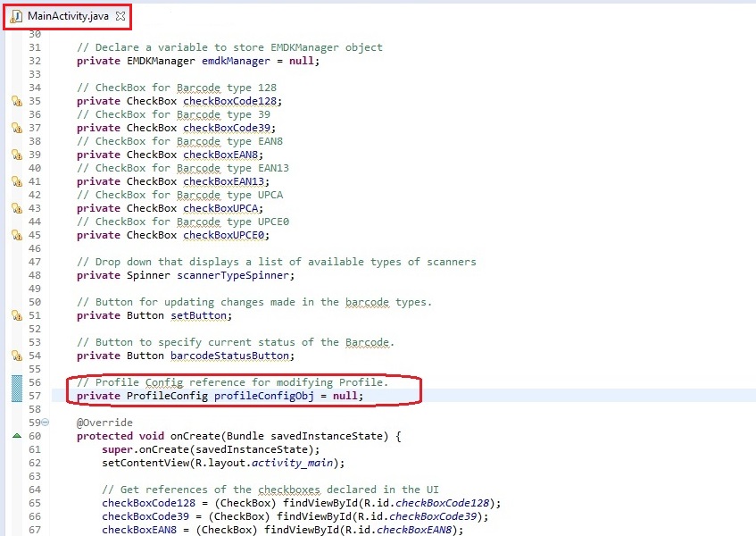
Task: Click warning marker beside checkBoxCode39 declaration
Action: coord(16,128)
